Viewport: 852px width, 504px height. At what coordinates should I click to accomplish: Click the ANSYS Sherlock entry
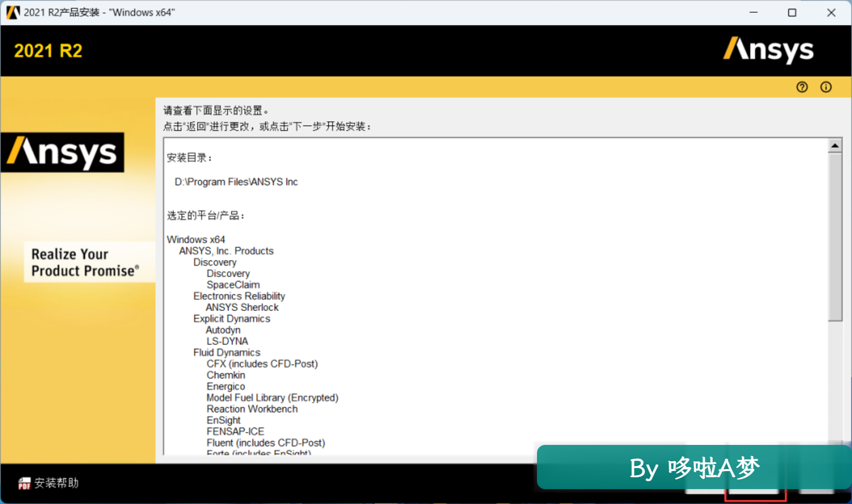[242, 307]
